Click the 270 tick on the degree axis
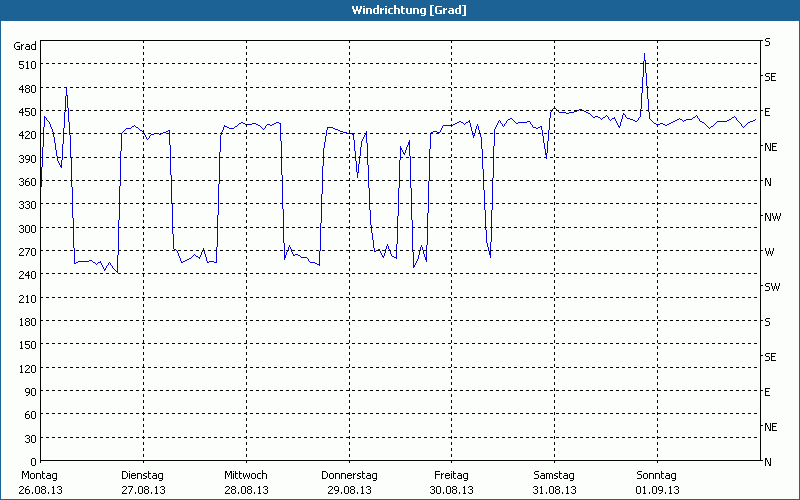Image resolution: width=800 pixels, height=500 pixels. tap(26, 252)
